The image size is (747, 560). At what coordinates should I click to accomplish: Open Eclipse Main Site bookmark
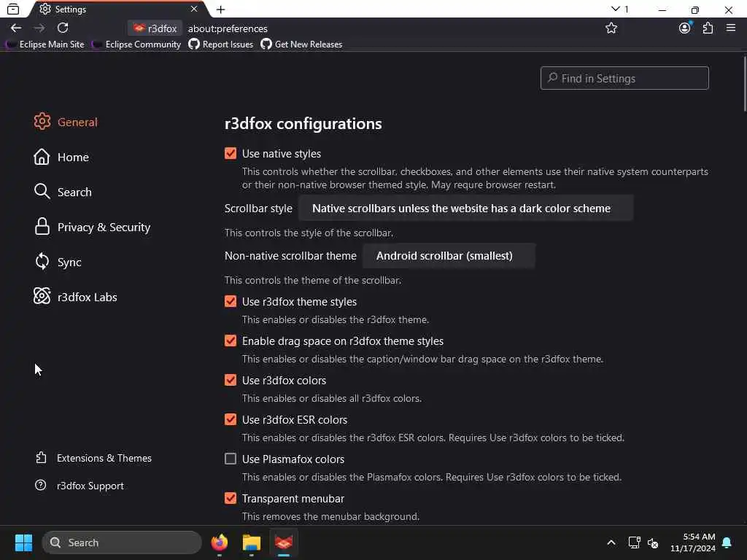coord(44,44)
